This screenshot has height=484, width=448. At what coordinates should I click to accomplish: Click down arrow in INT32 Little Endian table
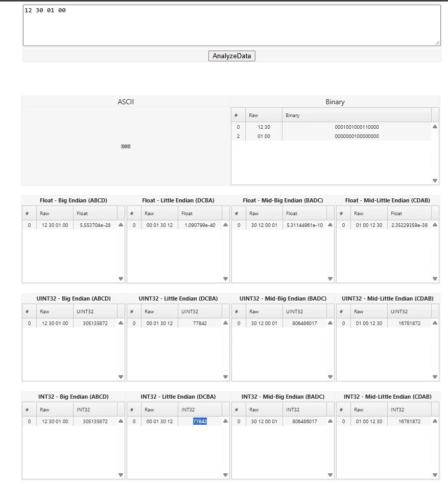tap(226, 475)
